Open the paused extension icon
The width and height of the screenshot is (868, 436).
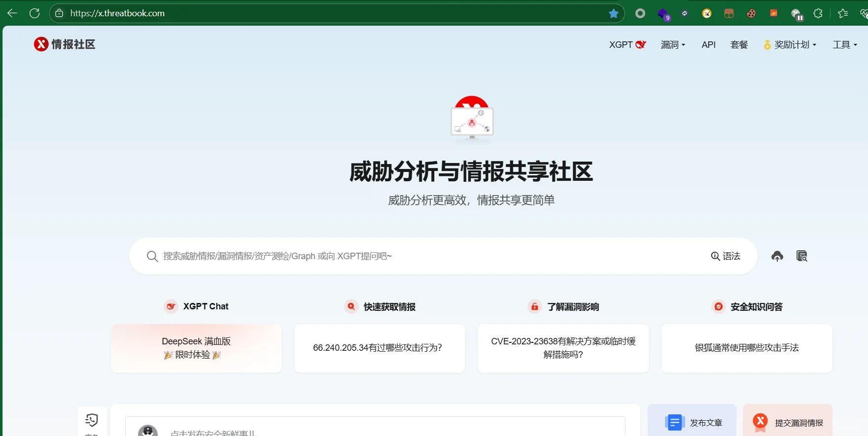797,14
